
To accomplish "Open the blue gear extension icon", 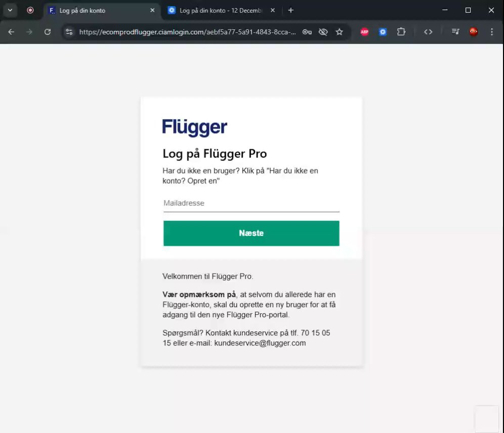I will 383,32.
